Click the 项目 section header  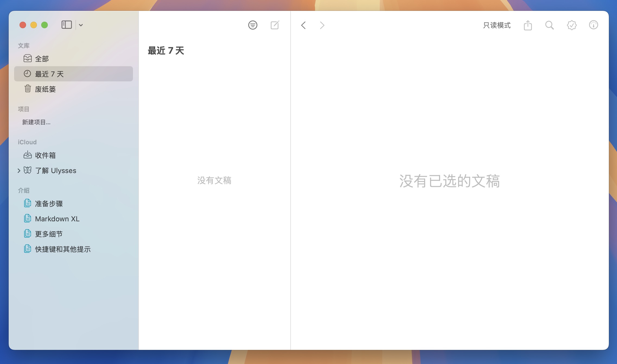pos(24,109)
